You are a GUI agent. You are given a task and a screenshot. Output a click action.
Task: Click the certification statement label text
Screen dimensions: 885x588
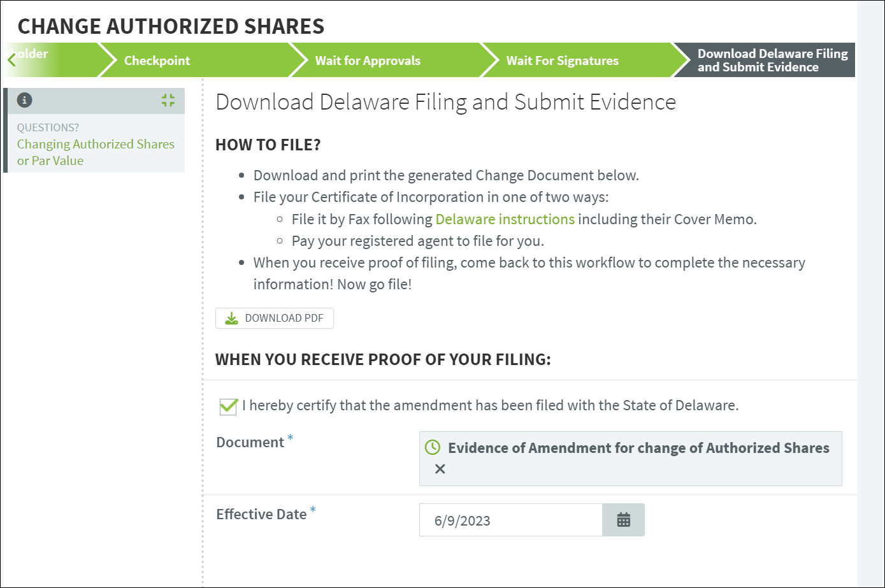point(491,405)
